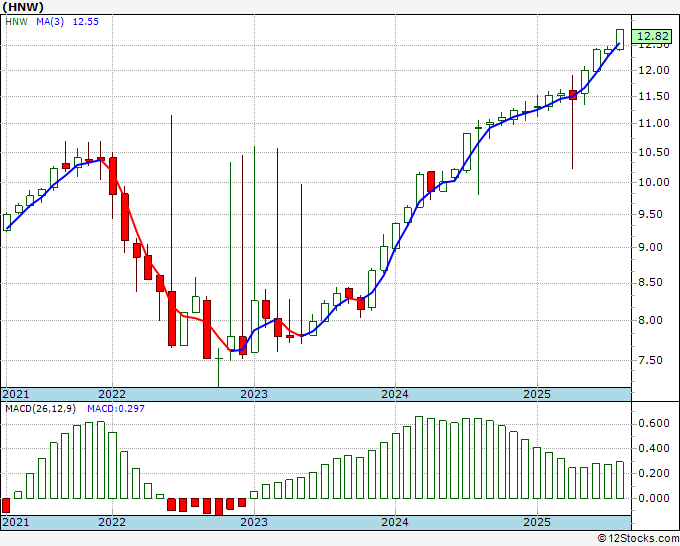
Task: Click the 0.400 MACD axis label
Action: 654,448
